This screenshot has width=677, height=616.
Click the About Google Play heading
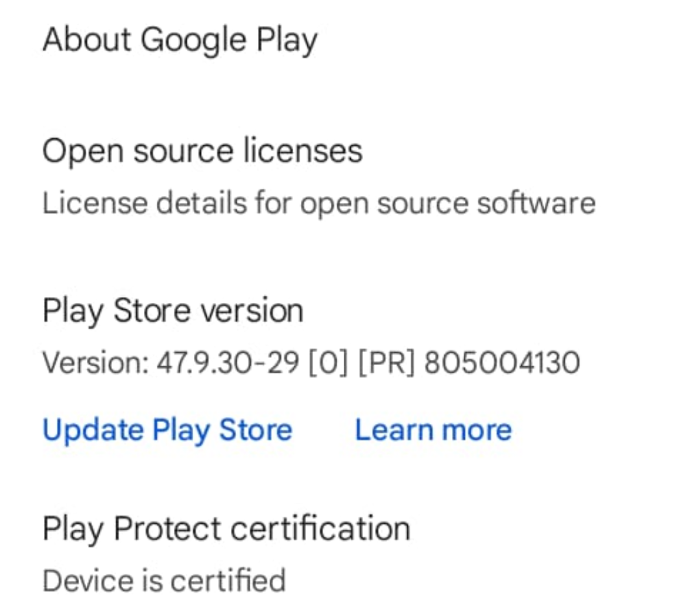click(x=180, y=40)
